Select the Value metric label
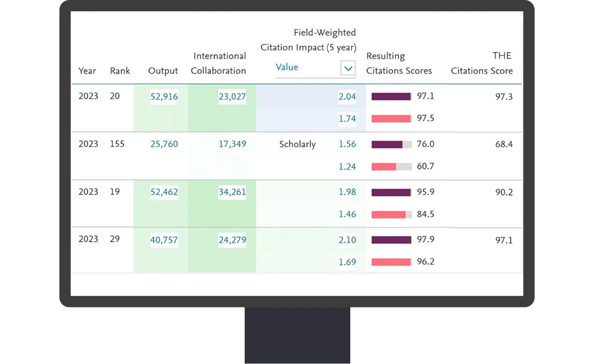 click(x=287, y=67)
